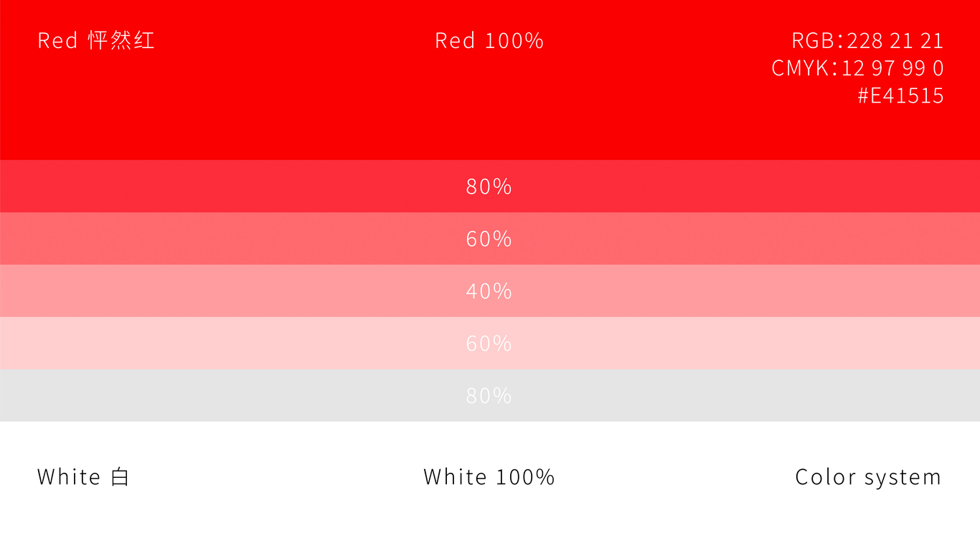Image resolution: width=980 pixels, height=551 pixels.
Task: Click the 80% label on the grey band
Action: click(489, 396)
